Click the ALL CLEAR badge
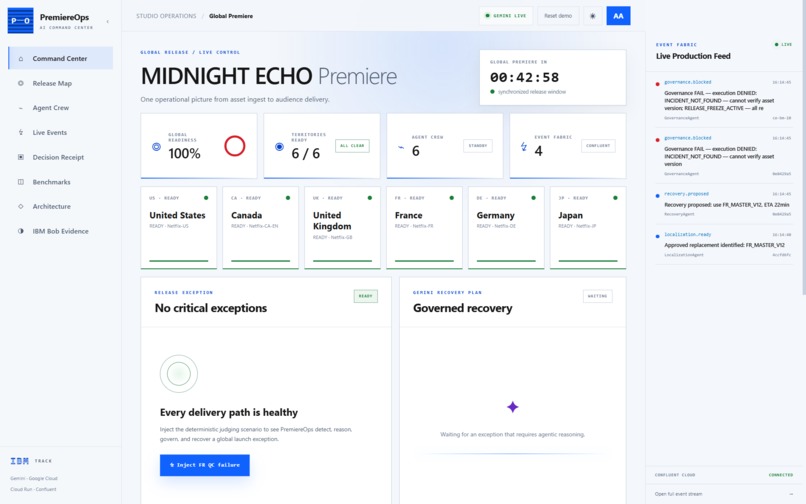Viewport: 806px width, 504px height. point(352,146)
